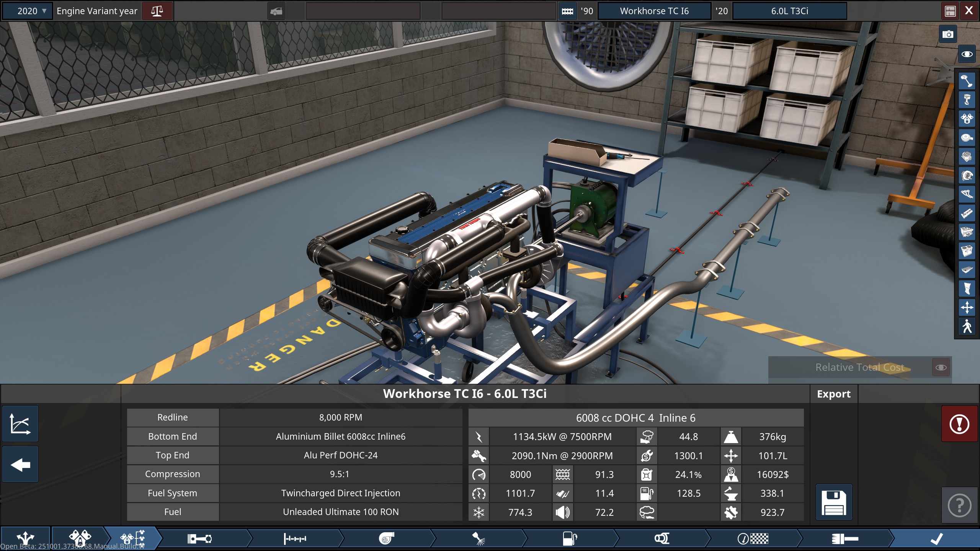
Task: Go to the turbo aspiration tab
Action: pyautogui.click(x=386, y=539)
